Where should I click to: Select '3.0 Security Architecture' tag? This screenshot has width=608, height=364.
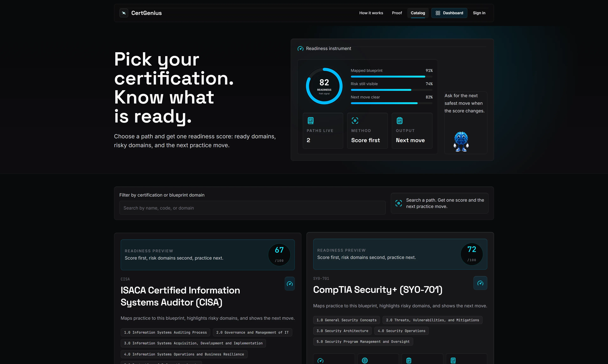342,331
